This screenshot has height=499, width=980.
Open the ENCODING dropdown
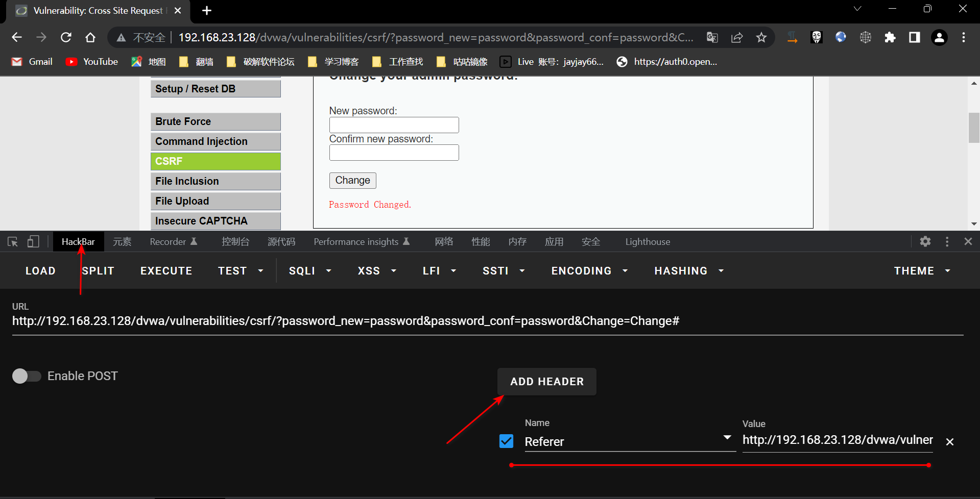[589, 271]
